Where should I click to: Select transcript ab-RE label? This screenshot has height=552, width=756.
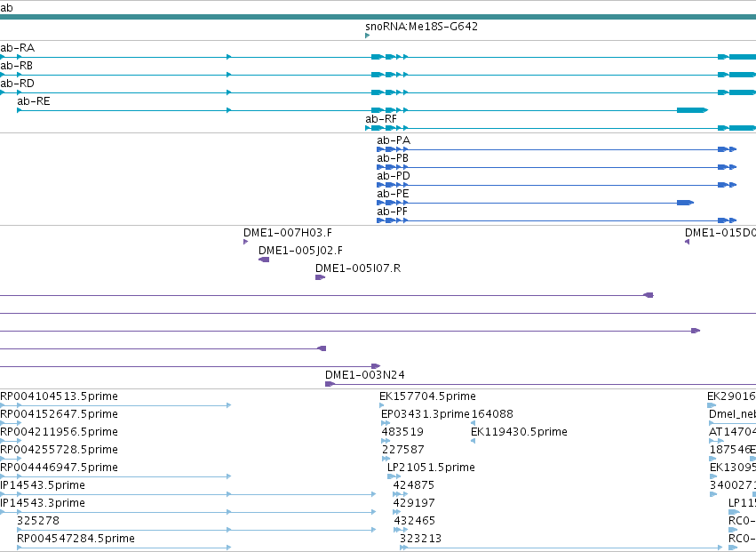[x=34, y=101]
